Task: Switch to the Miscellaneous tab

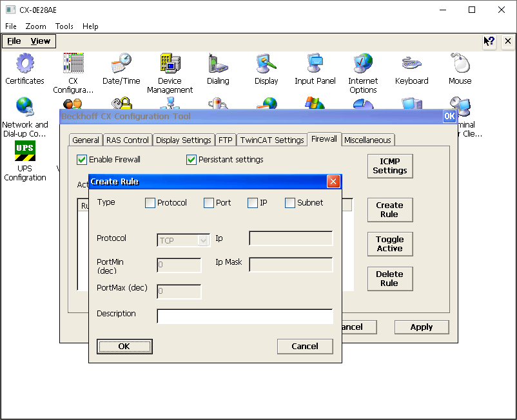Action: [367, 140]
